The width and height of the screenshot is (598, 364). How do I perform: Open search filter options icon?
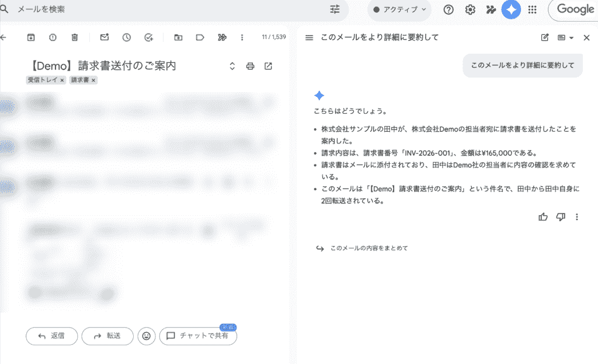point(335,9)
